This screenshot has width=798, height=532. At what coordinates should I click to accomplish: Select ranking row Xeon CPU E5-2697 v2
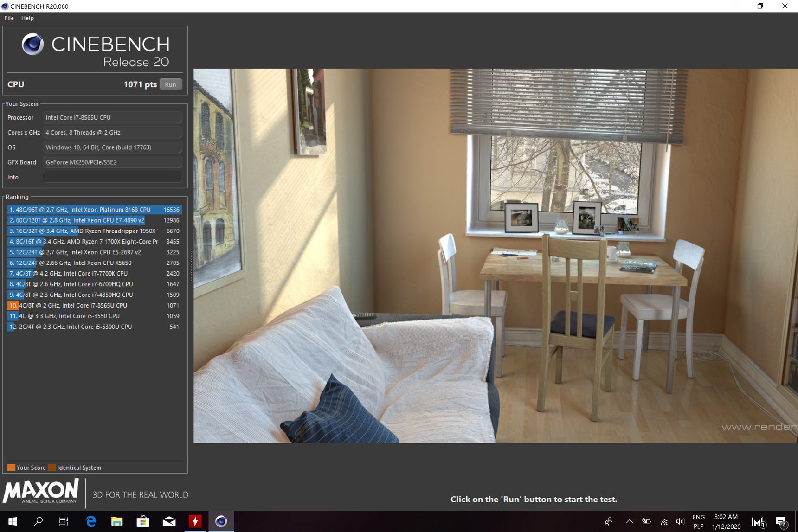(x=94, y=252)
